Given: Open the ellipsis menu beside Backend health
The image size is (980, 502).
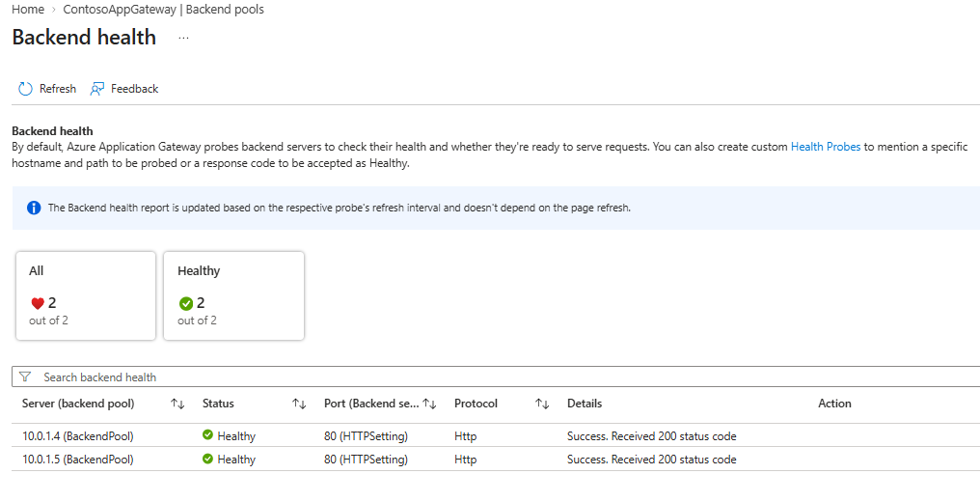Looking at the screenshot, I should [183, 38].
